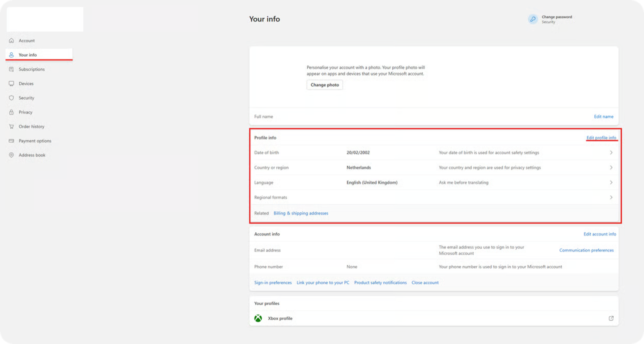
Task: Click the Edit name link
Action: [603, 117]
